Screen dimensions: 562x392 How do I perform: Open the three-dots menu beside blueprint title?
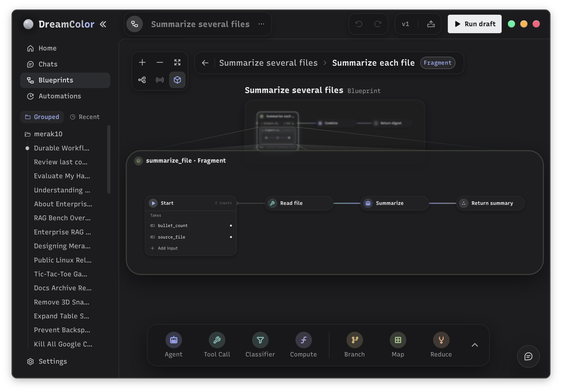(261, 24)
